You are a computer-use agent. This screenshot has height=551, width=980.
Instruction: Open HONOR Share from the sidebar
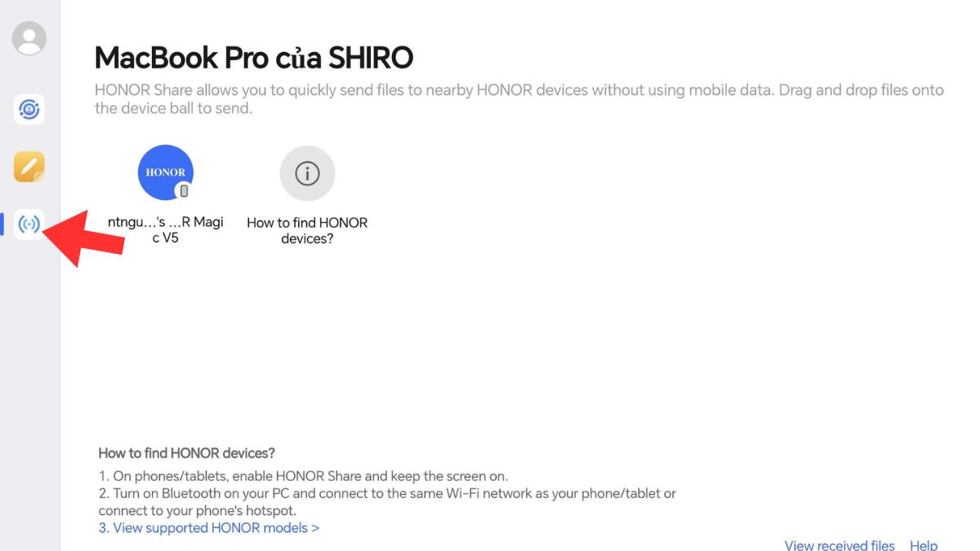pyautogui.click(x=28, y=222)
